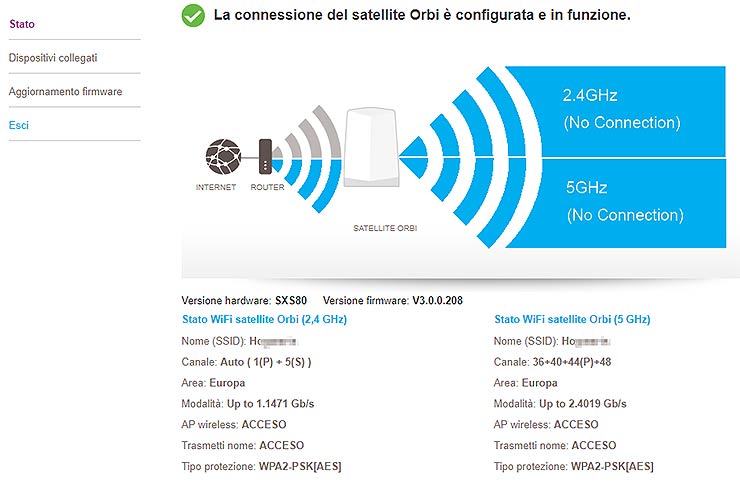Screen dimensions: 740x483
Task: Open the Stato menu item
Action: click(21, 22)
